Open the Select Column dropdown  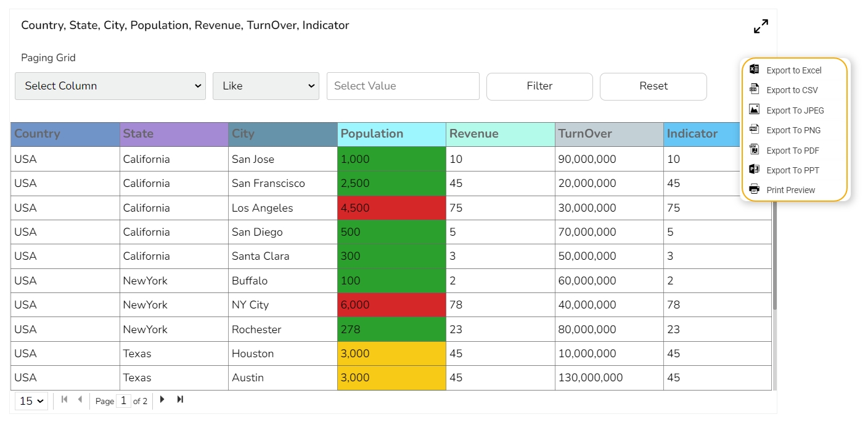(110, 86)
